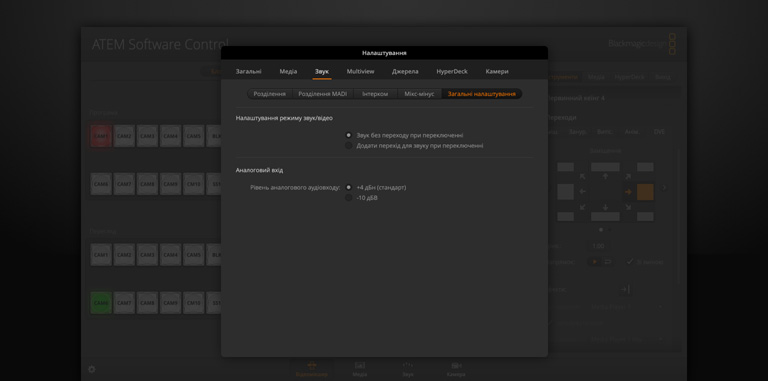
Task: Open the HyperDeck palette tab in main window
Action: click(629, 77)
